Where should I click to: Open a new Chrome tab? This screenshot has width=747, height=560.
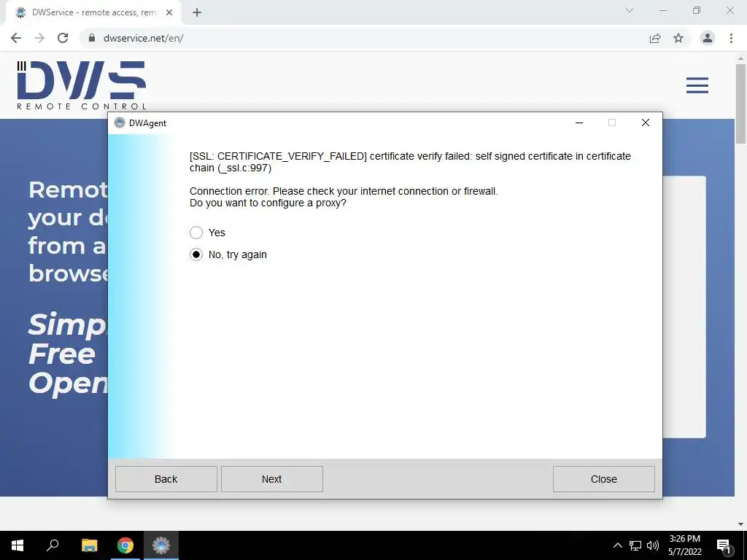click(x=197, y=12)
